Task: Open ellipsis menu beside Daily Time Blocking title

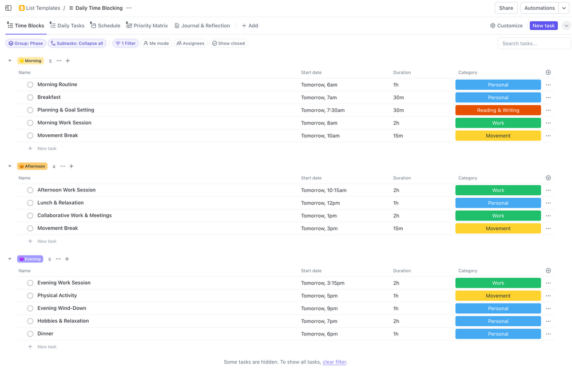Action: 129,8
